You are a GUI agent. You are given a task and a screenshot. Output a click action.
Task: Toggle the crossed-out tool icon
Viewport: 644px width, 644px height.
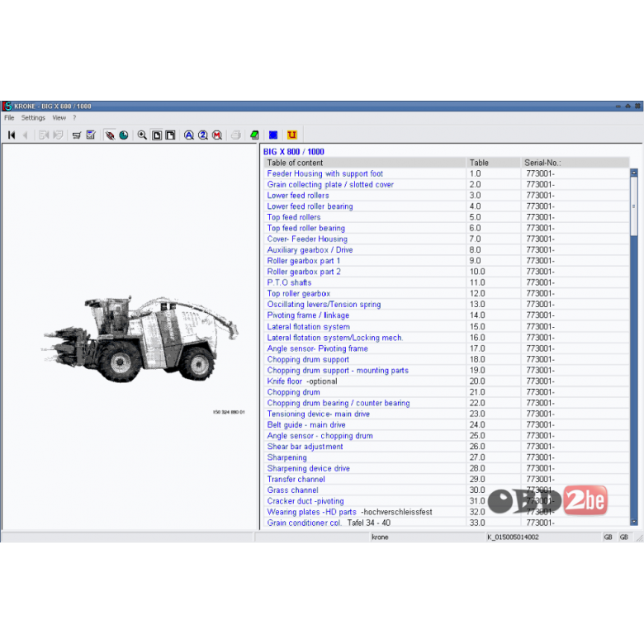[x=110, y=135]
